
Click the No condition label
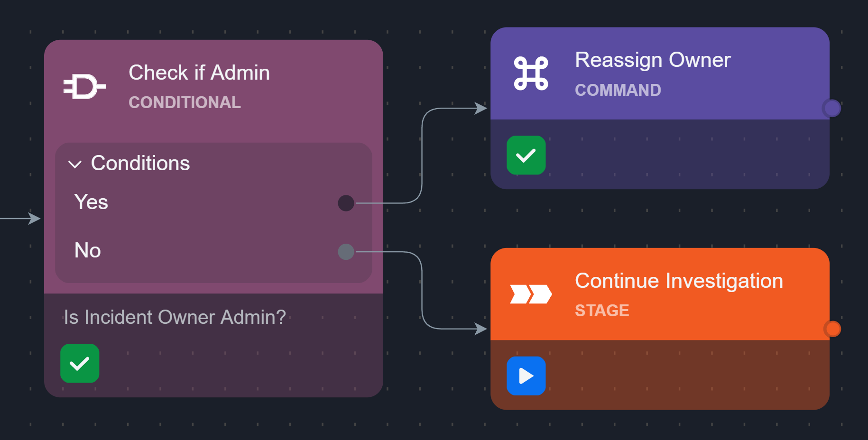click(88, 250)
